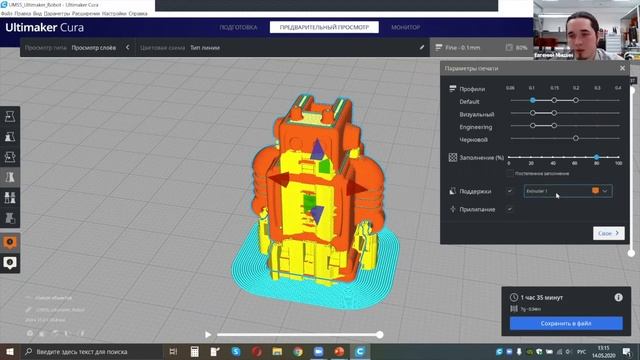This screenshot has height=360, width=640.
Task: Collapse view type panel with chevron
Action: click(x=128, y=47)
